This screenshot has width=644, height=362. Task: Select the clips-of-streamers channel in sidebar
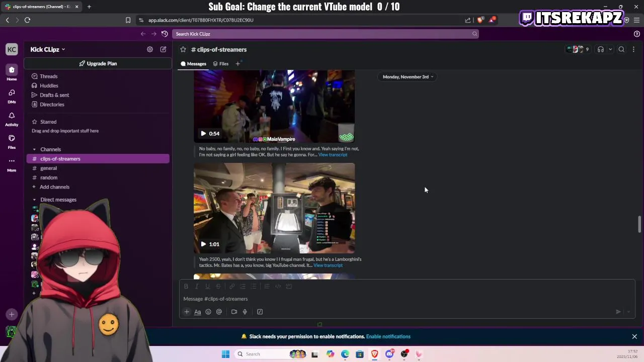(x=98, y=159)
